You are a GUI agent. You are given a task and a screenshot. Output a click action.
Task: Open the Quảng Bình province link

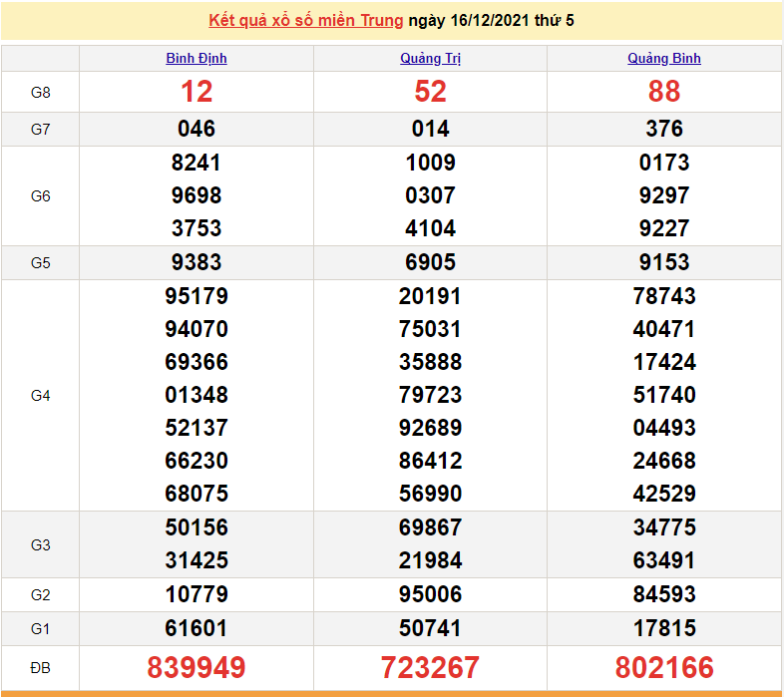click(x=664, y=59)
